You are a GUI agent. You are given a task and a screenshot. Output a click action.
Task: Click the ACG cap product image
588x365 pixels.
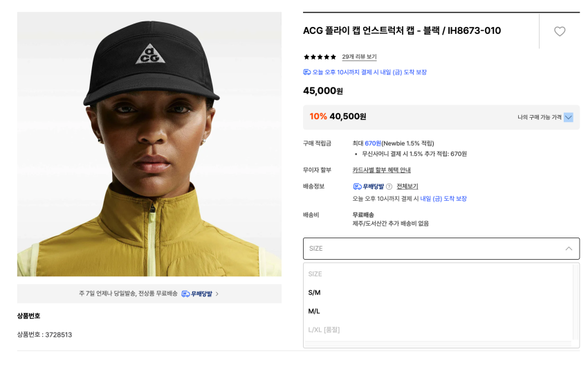[x=149, y=144]
